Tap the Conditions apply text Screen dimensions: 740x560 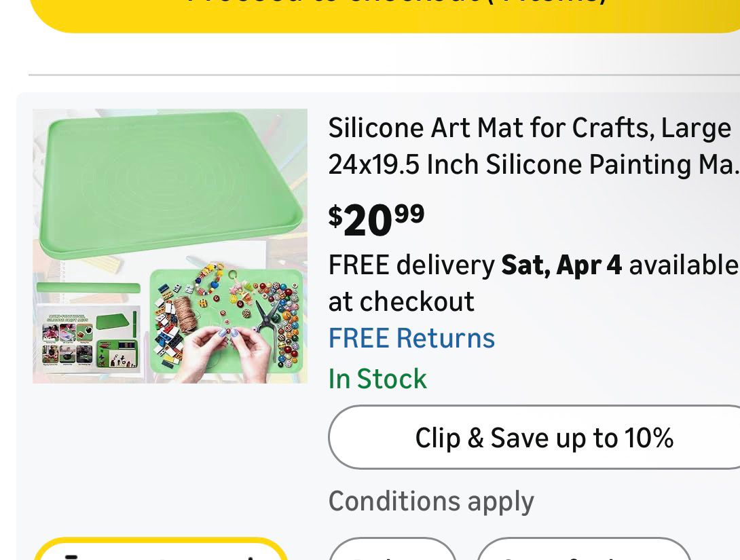click(x=431, y=502)
